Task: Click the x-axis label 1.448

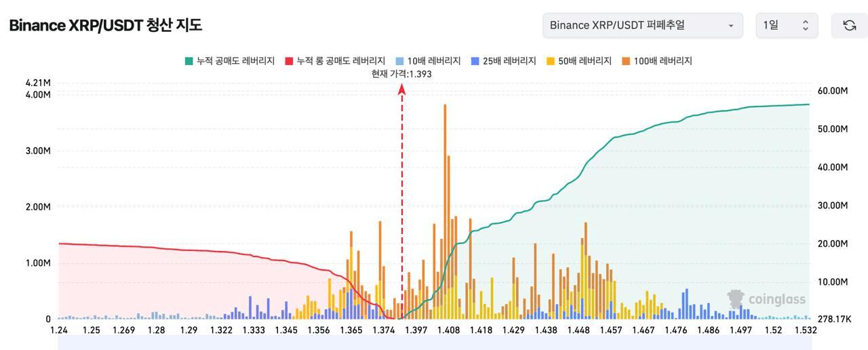Action: coord(578,330)
